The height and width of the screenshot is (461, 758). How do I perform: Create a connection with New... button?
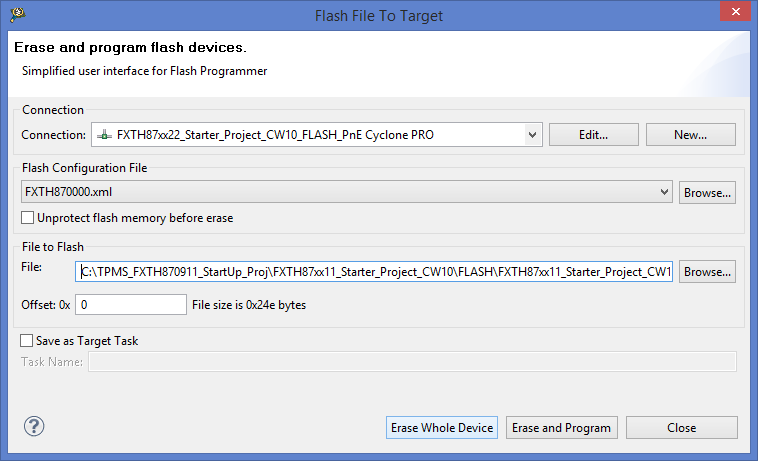click(690, 134)
